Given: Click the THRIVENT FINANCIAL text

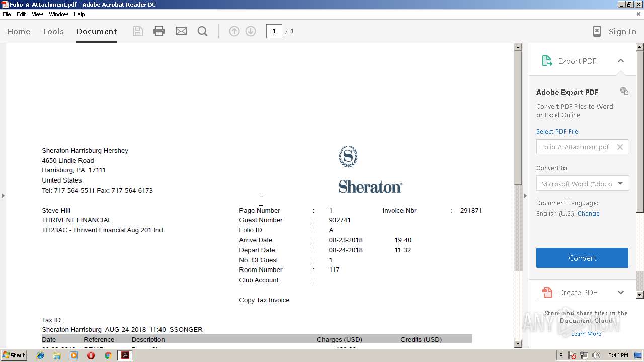Looking at the screenshot, I should click(76, 220).
